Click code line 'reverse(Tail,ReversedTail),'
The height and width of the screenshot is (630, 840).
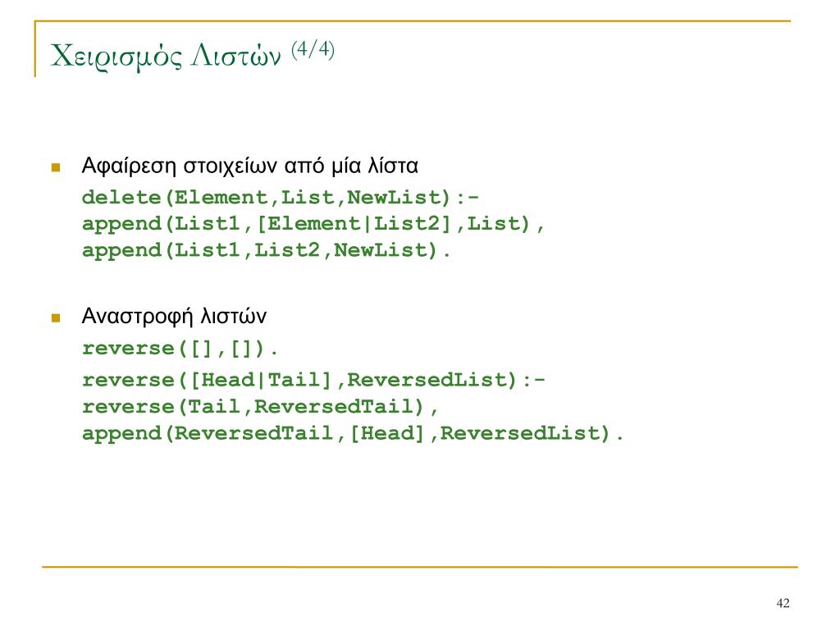click(260, 407)
